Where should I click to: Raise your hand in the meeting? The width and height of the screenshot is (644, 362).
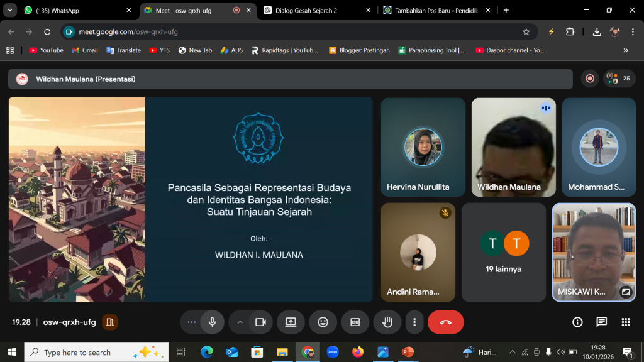tap(387, 322)
